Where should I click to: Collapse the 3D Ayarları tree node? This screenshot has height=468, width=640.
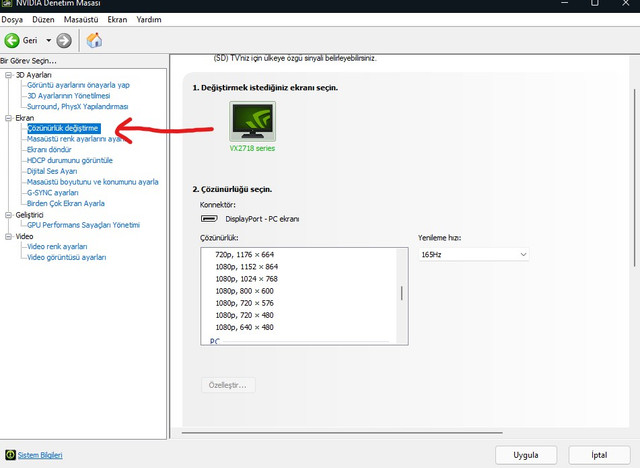point(6,75)
